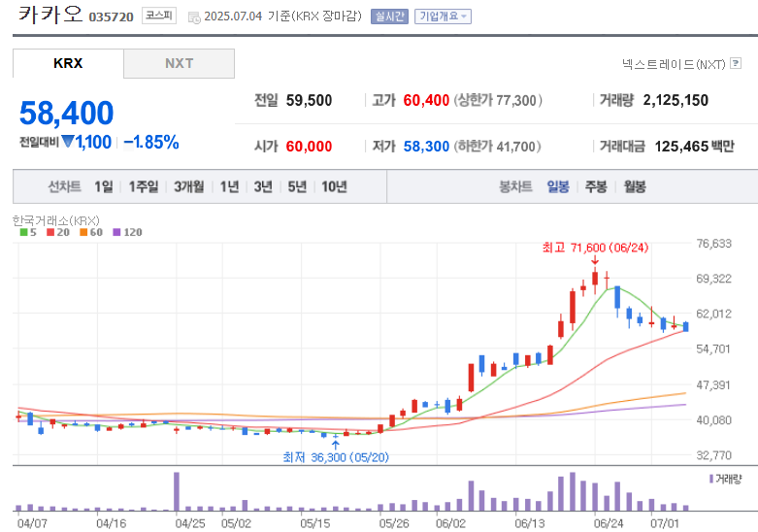This screenshot has height=532, width=758.
Task: Click the purple 120-day moving average legend swatch
Action: [116, 233]
